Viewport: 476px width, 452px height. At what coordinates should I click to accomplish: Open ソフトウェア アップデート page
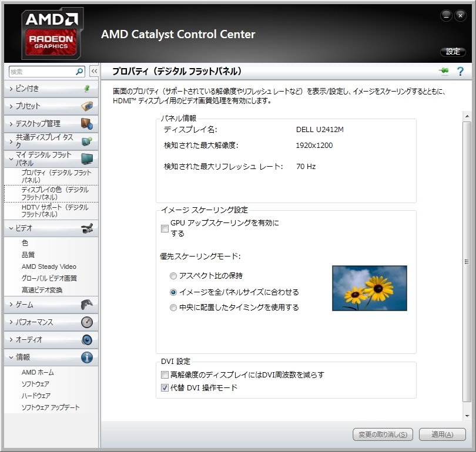click(x=51, y=407)
